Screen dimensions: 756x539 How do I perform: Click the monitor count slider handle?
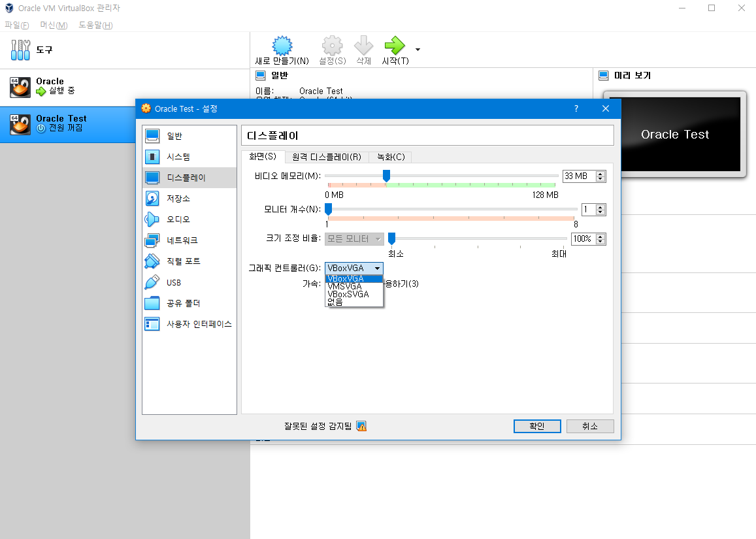click(x=328, y=209)
